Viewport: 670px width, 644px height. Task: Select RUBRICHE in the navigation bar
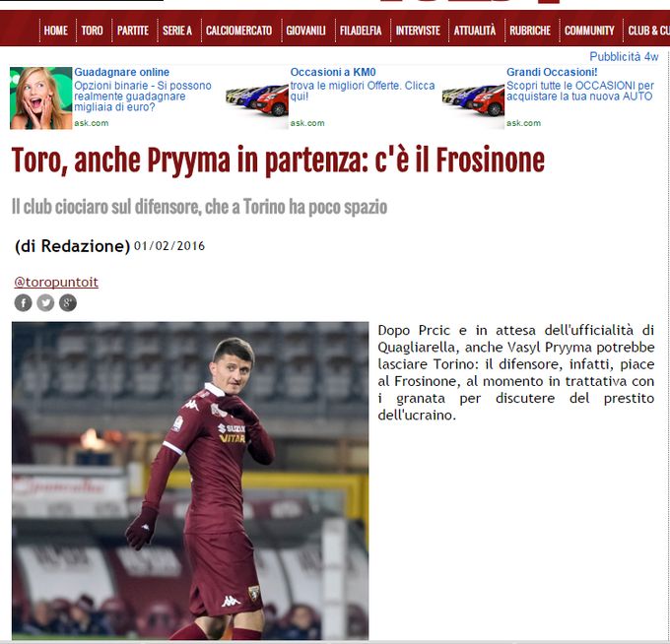coord(530,31)
